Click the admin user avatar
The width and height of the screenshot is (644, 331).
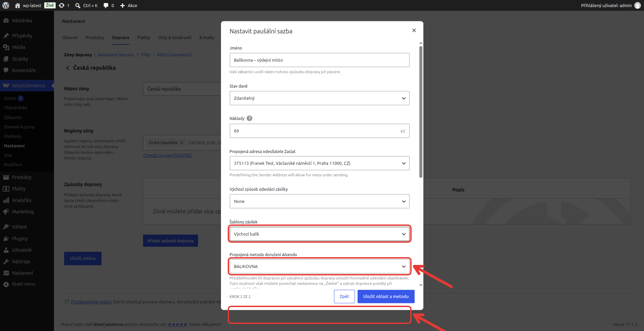[637, 5]
